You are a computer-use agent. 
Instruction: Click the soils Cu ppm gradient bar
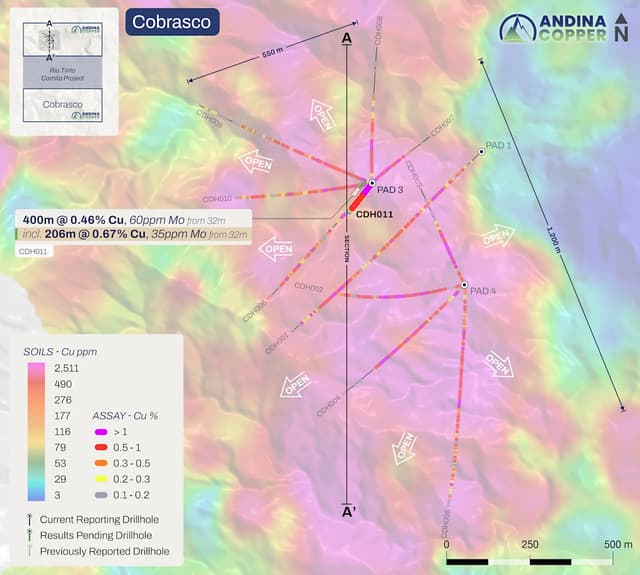(x=36, y=432)
